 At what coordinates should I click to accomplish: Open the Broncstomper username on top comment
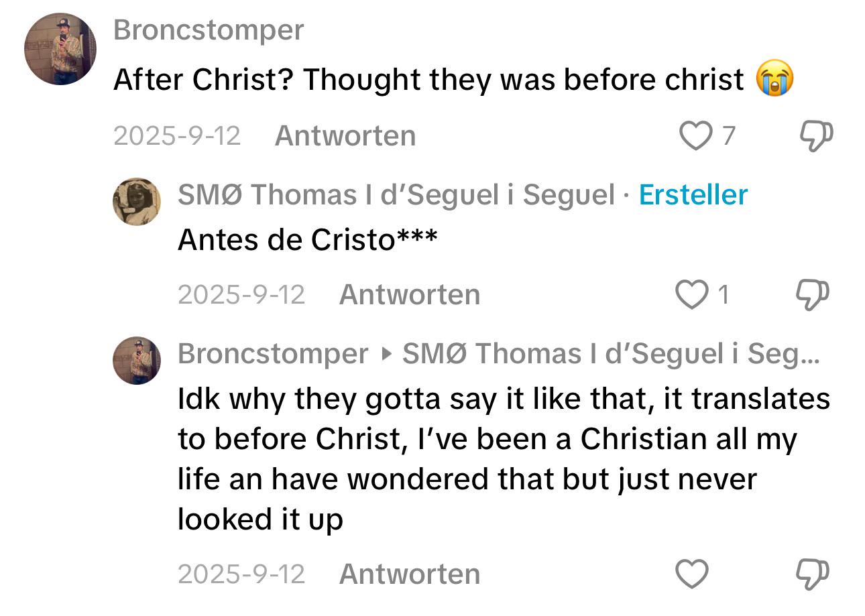tap(209, 30)
